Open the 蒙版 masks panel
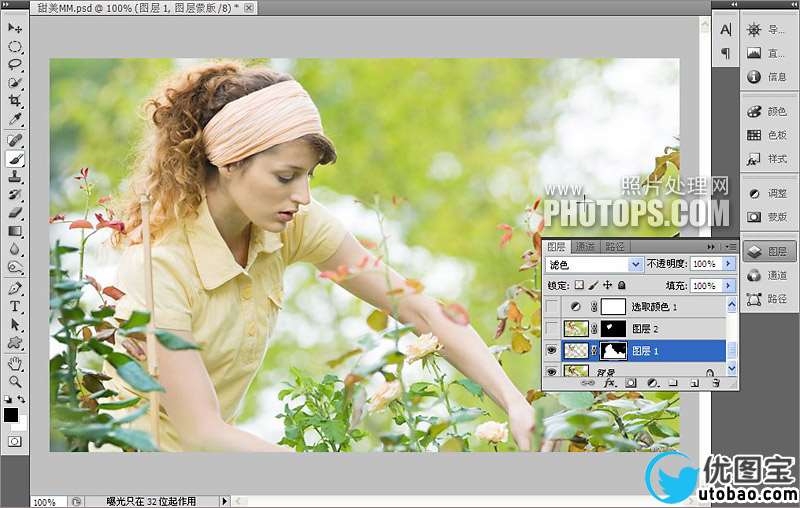The image size is (800, 508). (x=768, y=217)
